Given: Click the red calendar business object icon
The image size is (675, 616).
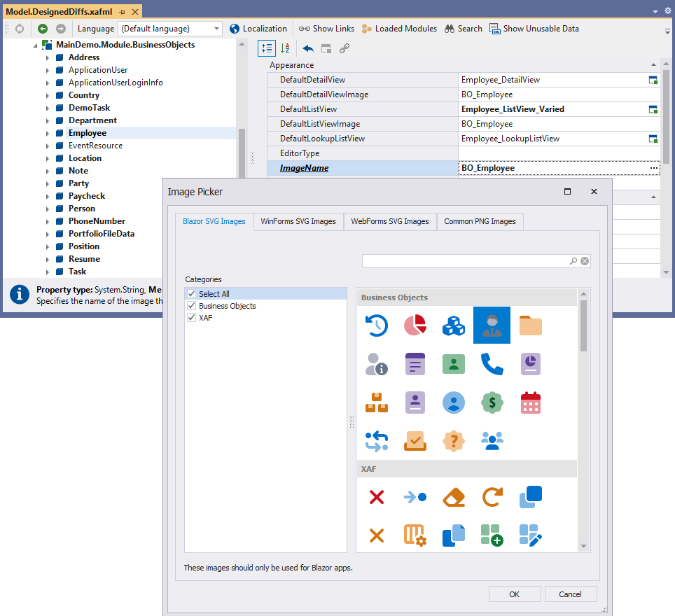Looking at the screenshot, I should (x=530, y=402).
